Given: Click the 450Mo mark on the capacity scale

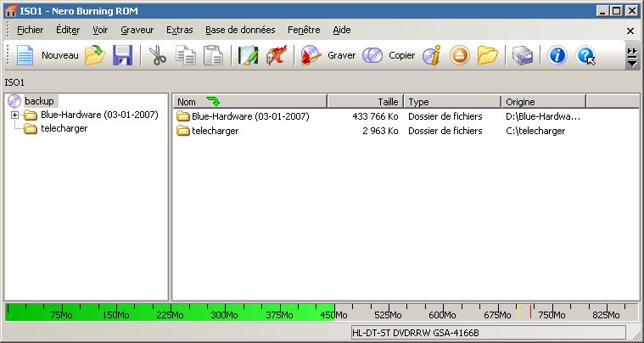Looking at the screenshot, I should [334, 315].
